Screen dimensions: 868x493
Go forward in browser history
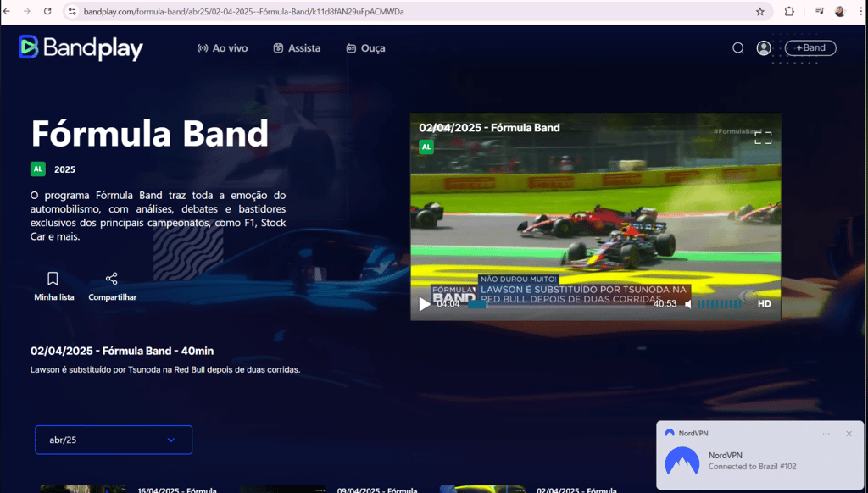pos(26,11)
